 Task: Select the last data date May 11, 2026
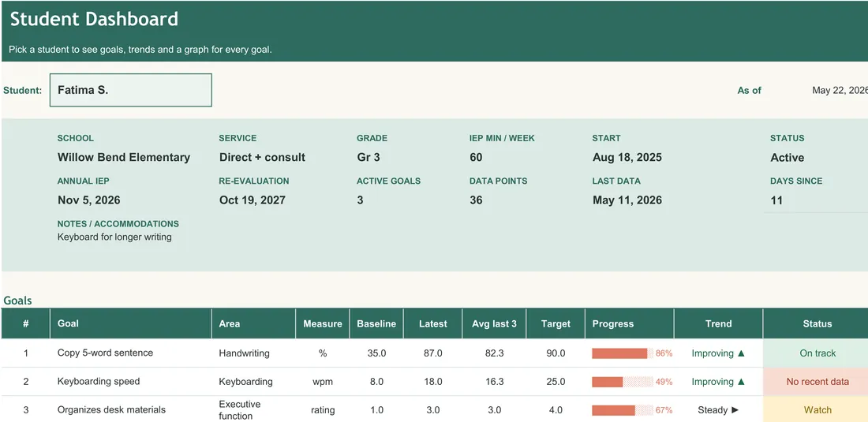point(627,200)
